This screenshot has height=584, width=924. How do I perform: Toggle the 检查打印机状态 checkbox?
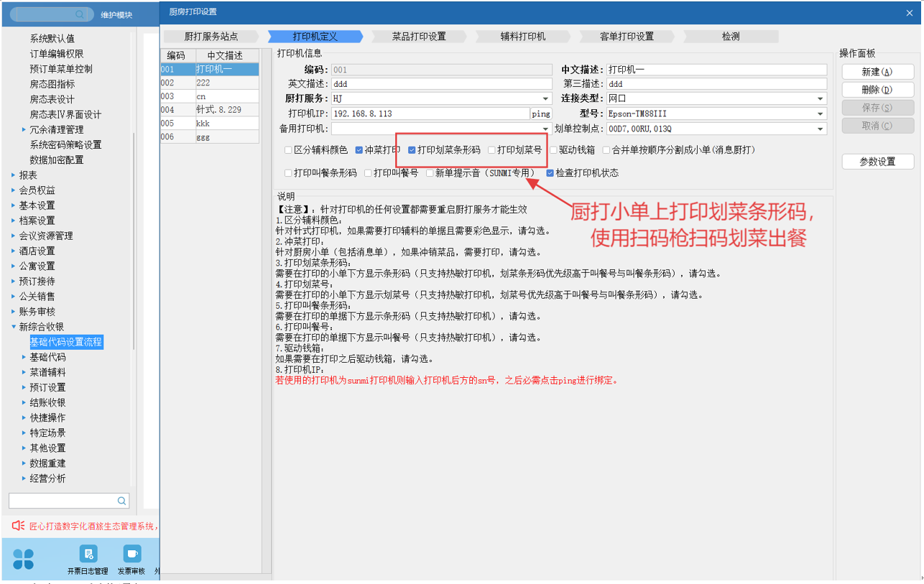pyautogui.click(x=550, y=173)
